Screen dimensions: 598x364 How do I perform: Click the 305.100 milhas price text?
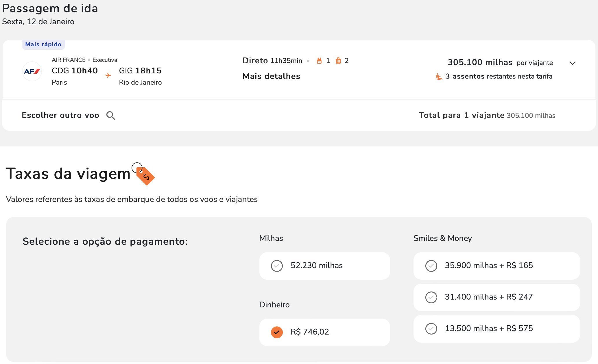coord(480,62)
